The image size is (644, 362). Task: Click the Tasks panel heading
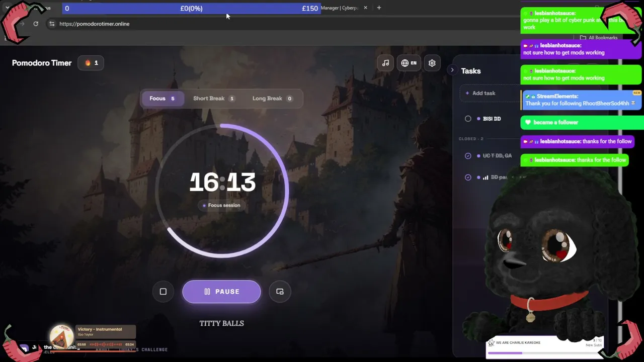471,71
